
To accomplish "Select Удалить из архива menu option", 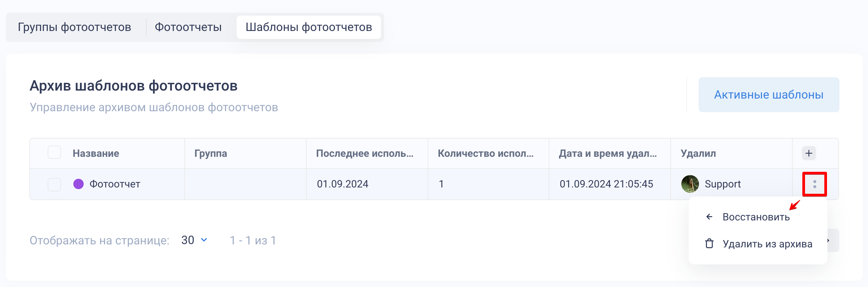I will tap(767, 244).
